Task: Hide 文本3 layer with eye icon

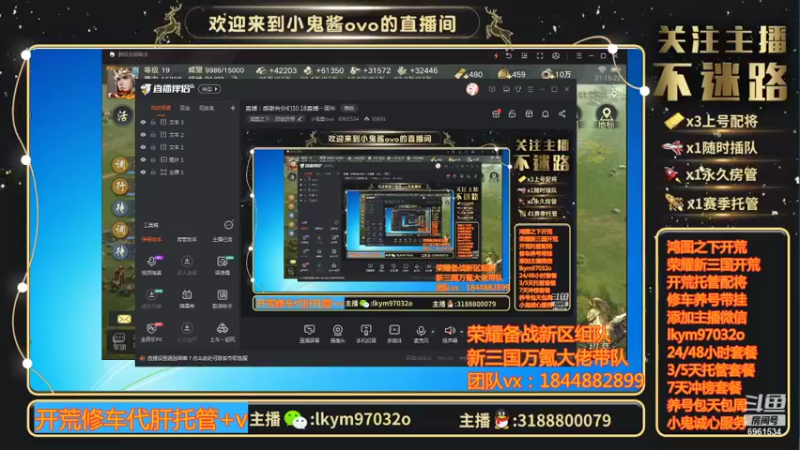Action: coord(143,122)
